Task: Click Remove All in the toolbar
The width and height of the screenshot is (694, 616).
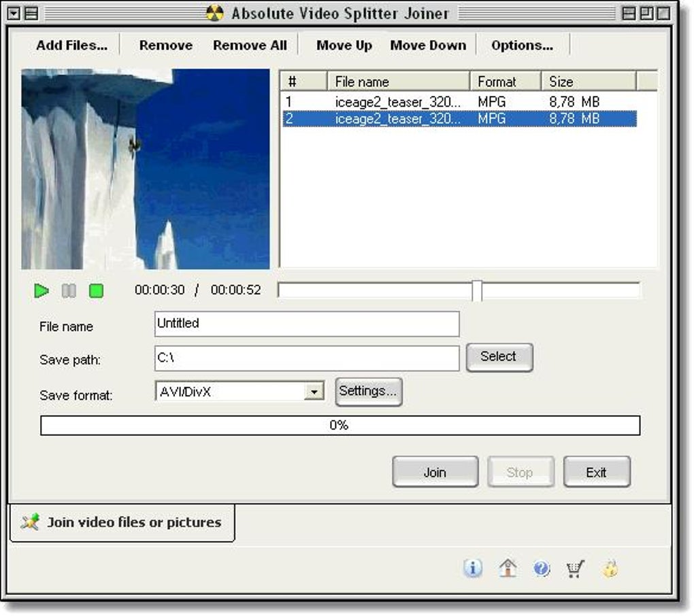Action: [250, 45]
